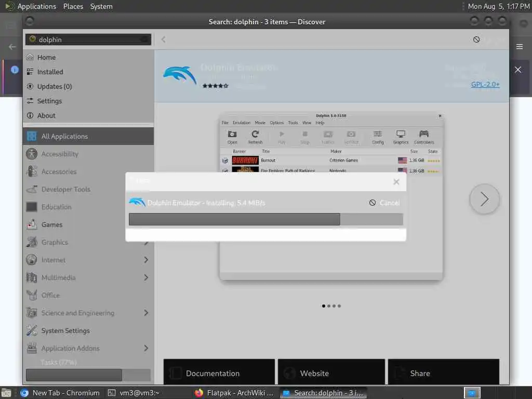Click the star rating of Dolphin Emulator
The width and height of the screenshot is (532, 399).
coord(216,86)
